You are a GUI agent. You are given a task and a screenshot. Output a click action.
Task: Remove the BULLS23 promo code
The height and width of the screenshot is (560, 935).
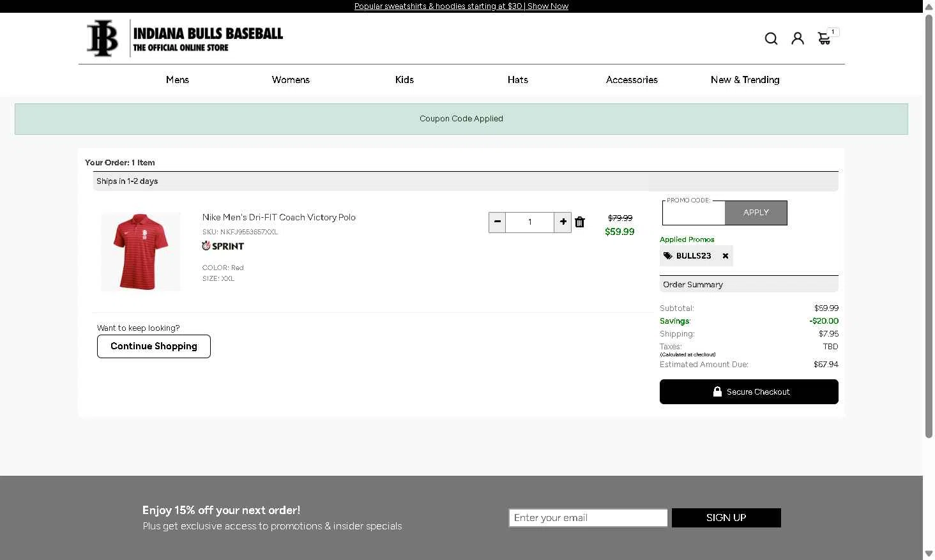point(726,256)
